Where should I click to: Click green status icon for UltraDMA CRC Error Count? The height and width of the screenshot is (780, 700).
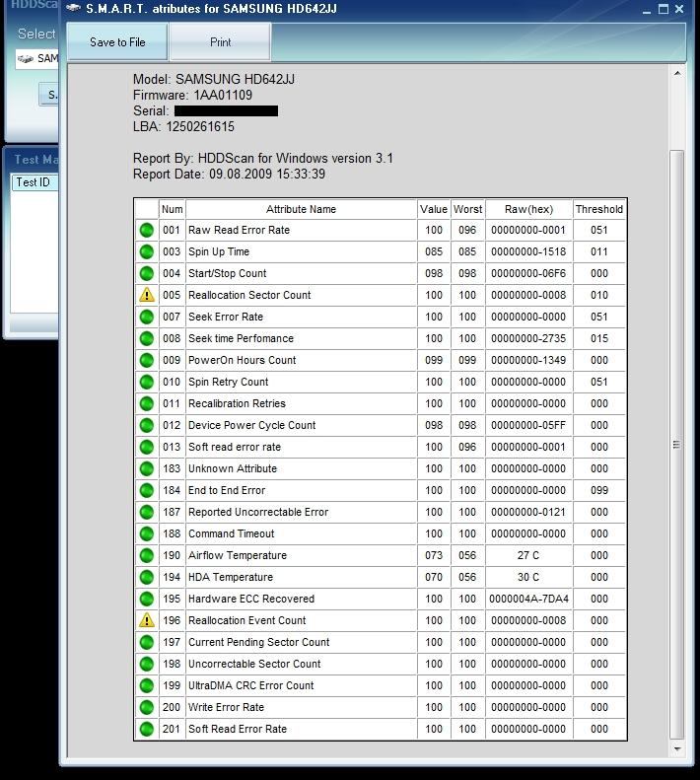click(147, 685)
